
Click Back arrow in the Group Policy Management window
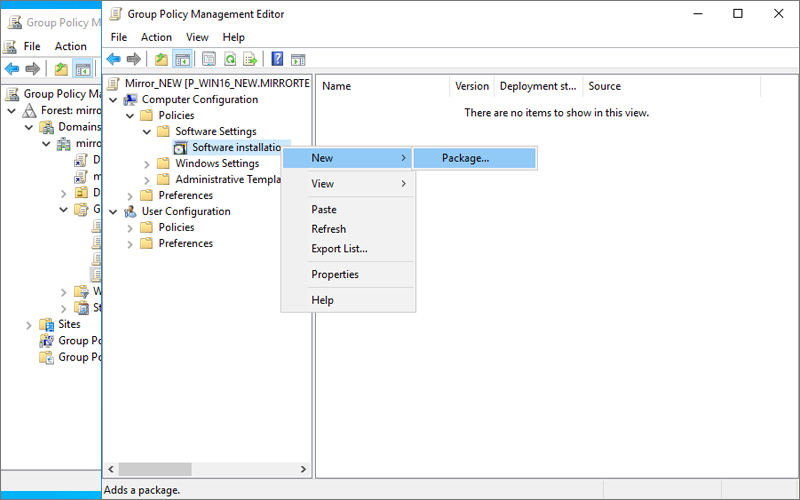click(x=12, y=68)
